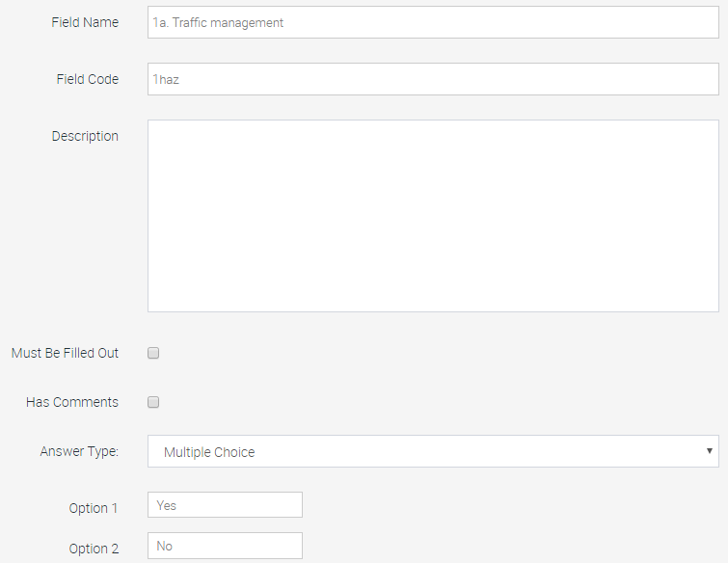This screenshot has height=563, width=728.
Task: Click the 'Answer Type:' label
Action: pyautogui.click(x=79, y=451)
